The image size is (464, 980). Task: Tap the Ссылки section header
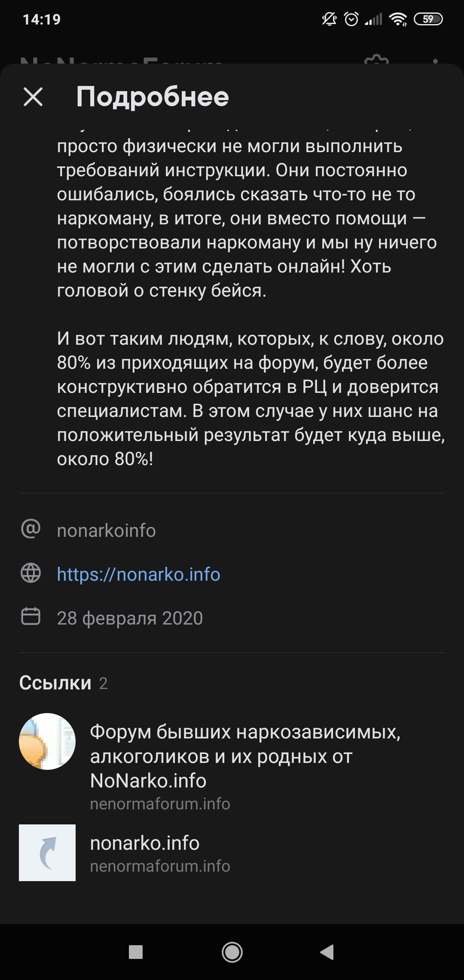point(55,683)
